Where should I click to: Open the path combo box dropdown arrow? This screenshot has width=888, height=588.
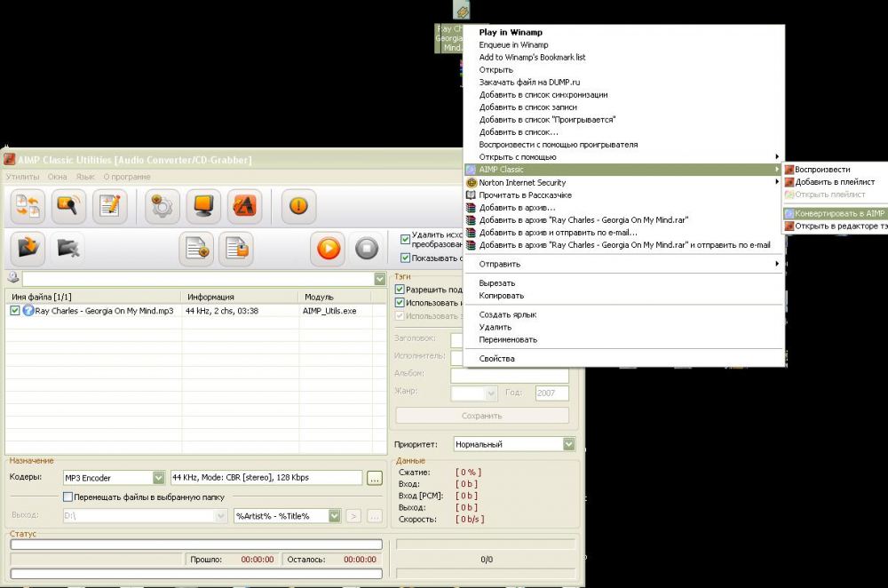click(379, 279)
